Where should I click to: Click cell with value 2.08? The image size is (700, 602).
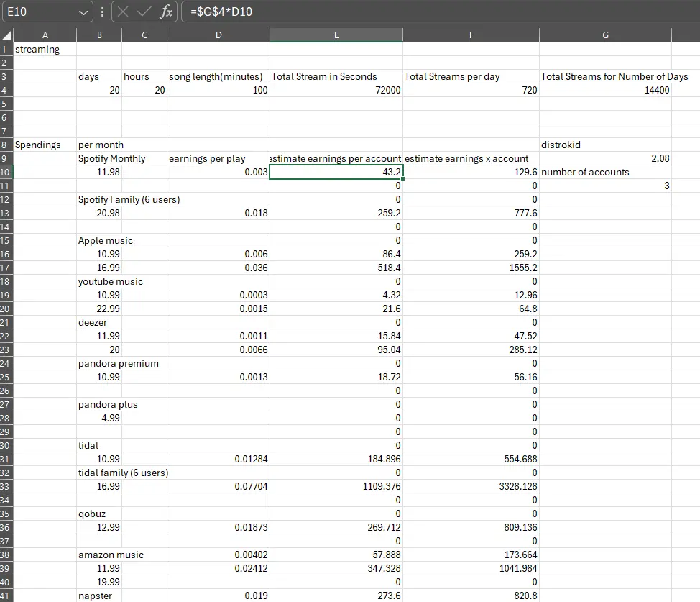[x=605, y=159]
